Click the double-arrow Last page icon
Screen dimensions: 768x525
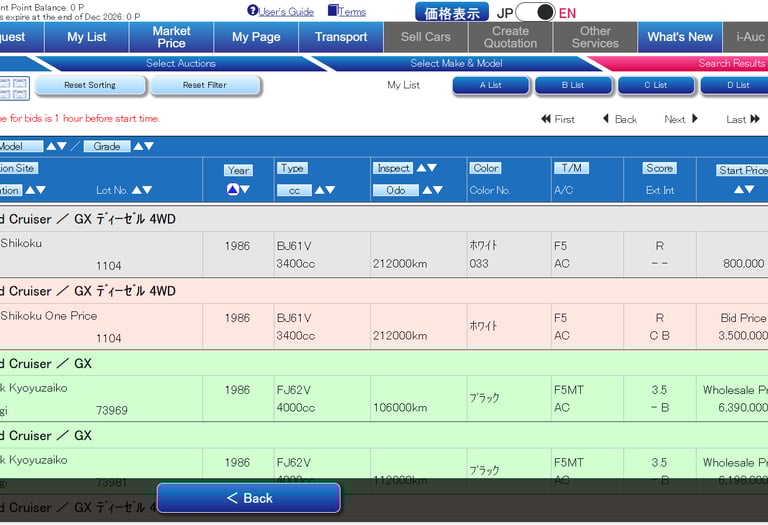(755, 119)
